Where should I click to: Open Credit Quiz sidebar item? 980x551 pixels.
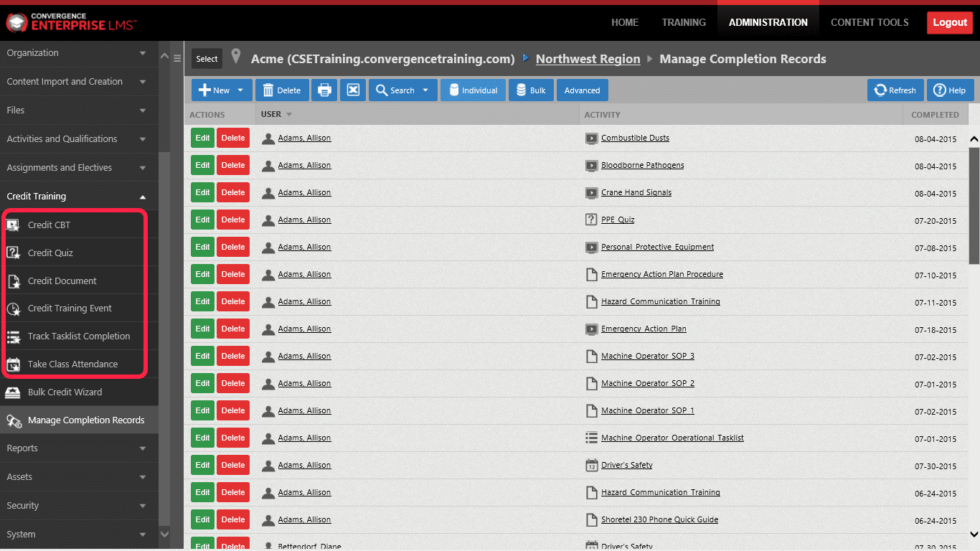pyautogui.click(x=50, y=253)
